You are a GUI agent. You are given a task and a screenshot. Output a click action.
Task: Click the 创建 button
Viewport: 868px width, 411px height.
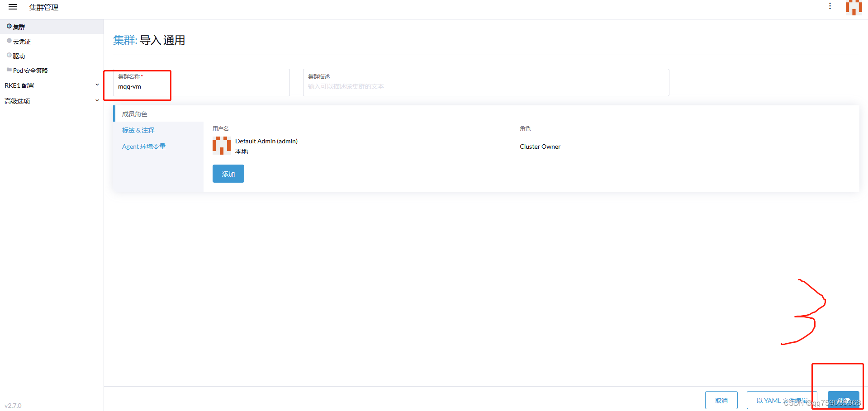[x=844, y=400]
